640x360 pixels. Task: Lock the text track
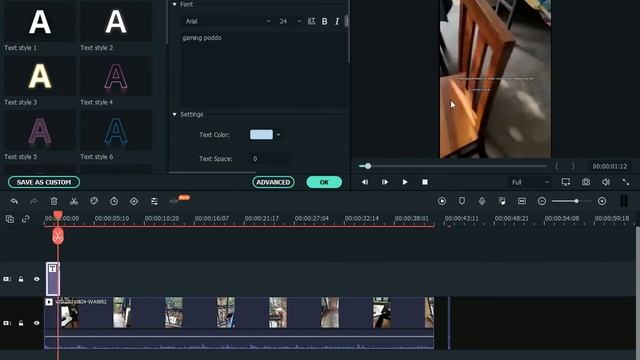tap(21, 279)
